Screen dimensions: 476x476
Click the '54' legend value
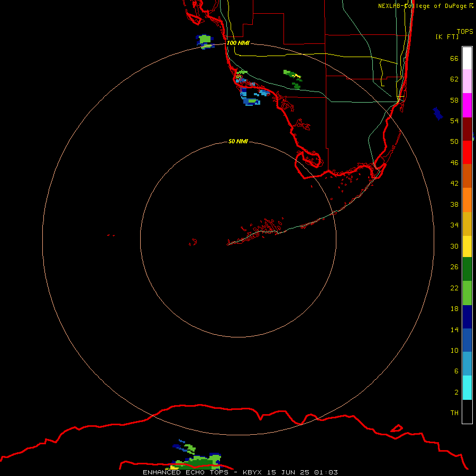coord(454,121)
